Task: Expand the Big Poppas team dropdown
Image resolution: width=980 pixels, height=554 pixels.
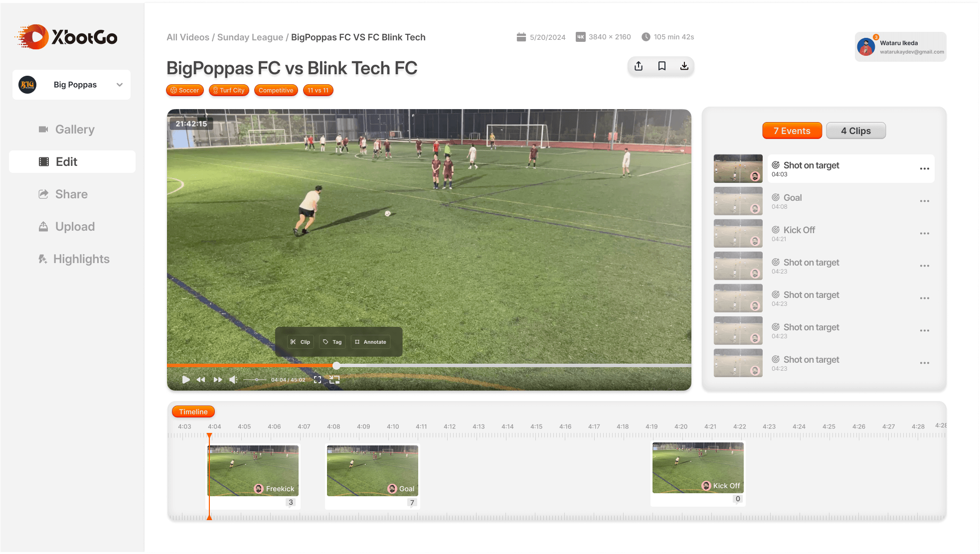Action: click(120, 85)
